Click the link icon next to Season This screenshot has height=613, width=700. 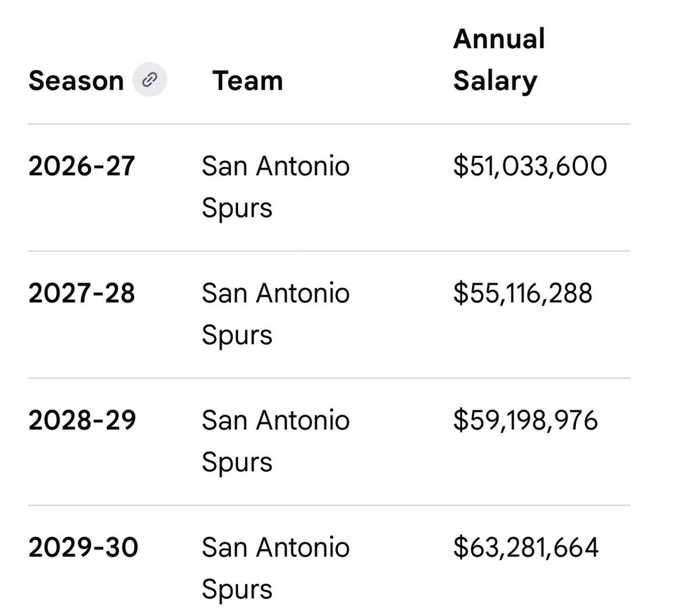pos(150,79)
